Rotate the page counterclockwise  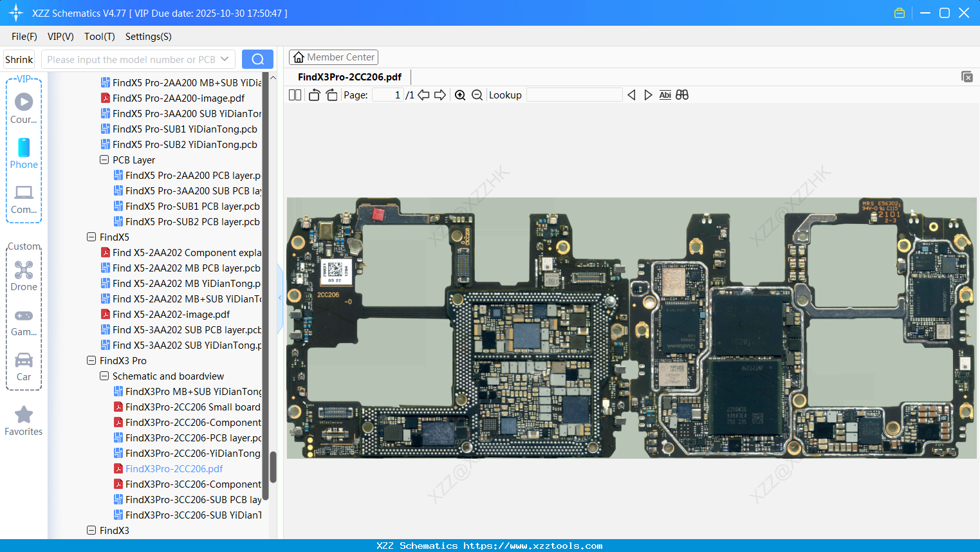point(314,95)
